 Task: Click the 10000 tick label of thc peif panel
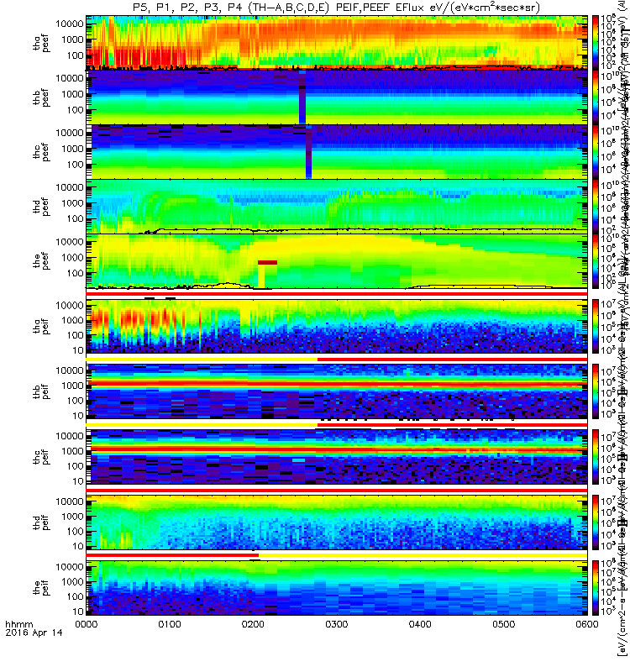pos(70,436)
